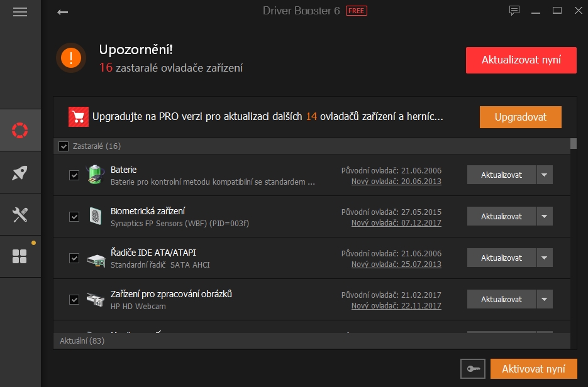Expand dropdown arrow for HP HD Webcam update
The image size is (588, 387).
pos(545,299)
